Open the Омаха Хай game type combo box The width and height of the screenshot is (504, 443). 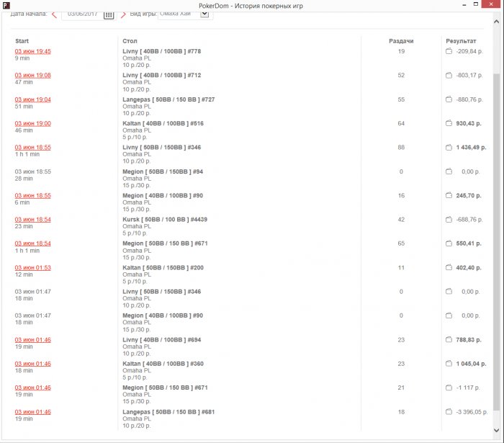click(x=176, y=14)
